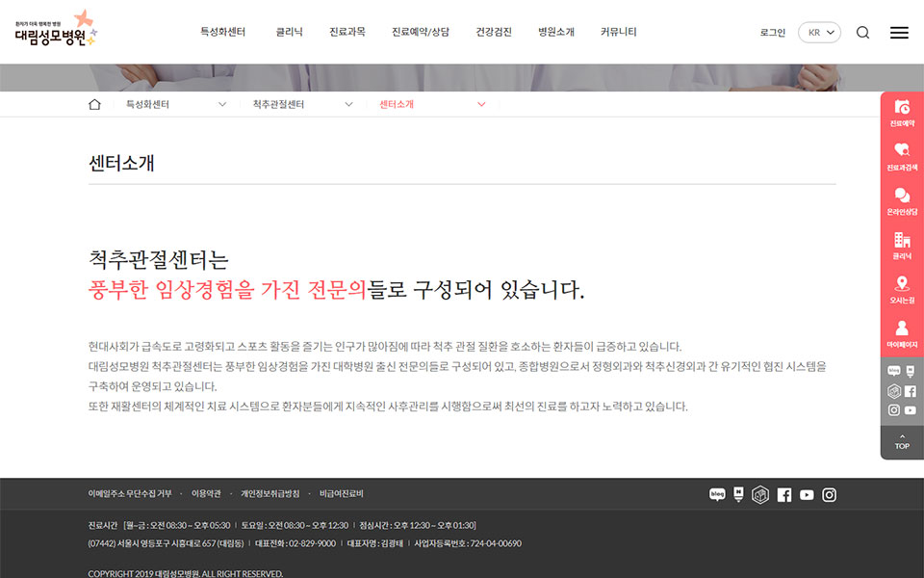Expand the KR language dropdown
This screenshot has width=924, height=578.
(x=819, y=32)
